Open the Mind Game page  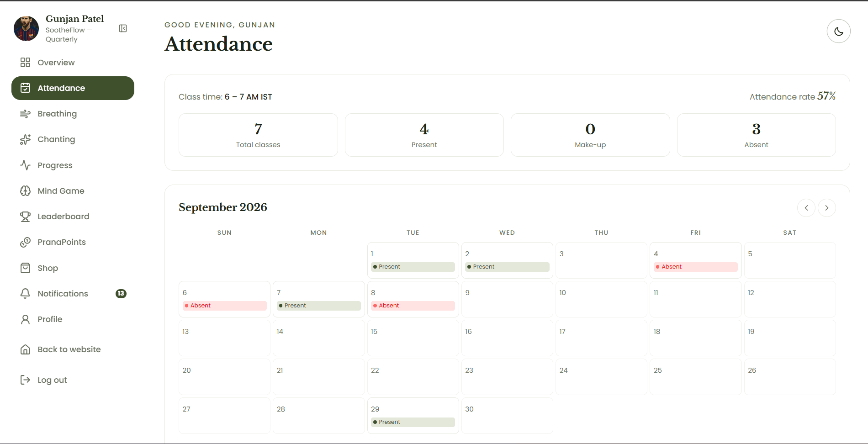click(x=73, y=191)
